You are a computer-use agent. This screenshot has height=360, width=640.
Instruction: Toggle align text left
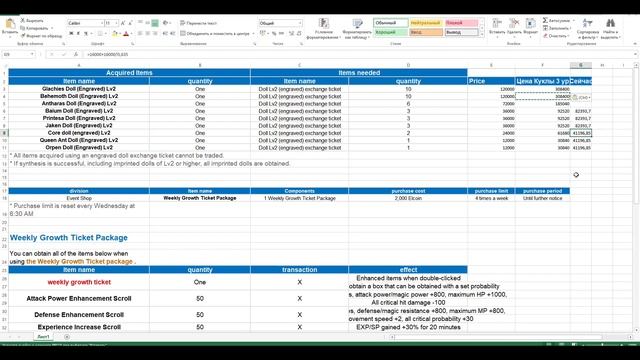[x=140, y=33]
